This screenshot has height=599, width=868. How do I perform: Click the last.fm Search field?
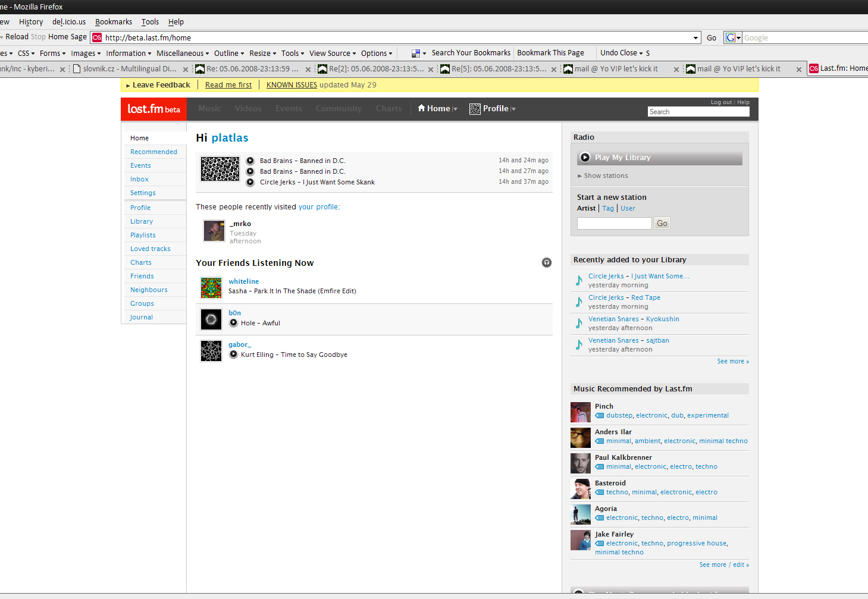click(698, 112)
